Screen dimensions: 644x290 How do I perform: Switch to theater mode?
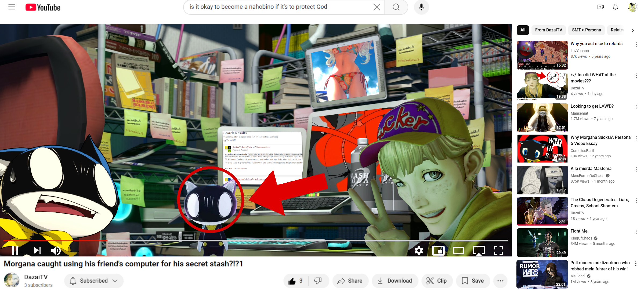pyautogui.click(x=458, y=251)
